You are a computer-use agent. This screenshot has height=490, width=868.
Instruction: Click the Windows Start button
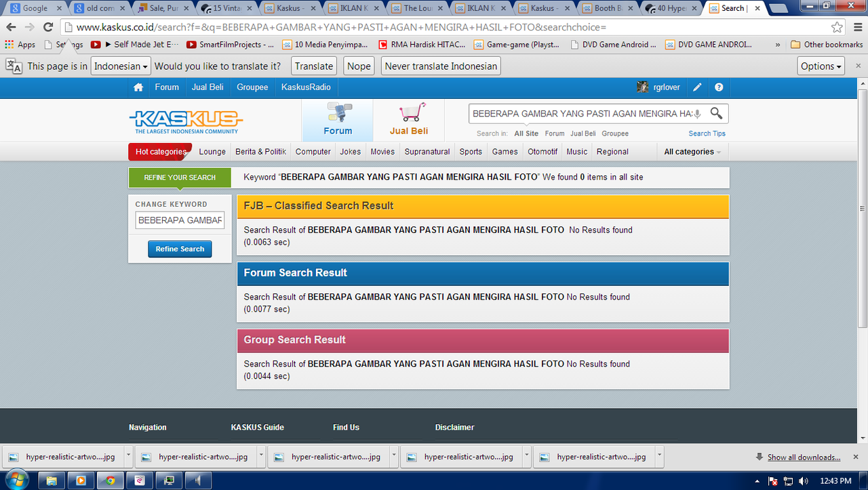coord(16,481)
